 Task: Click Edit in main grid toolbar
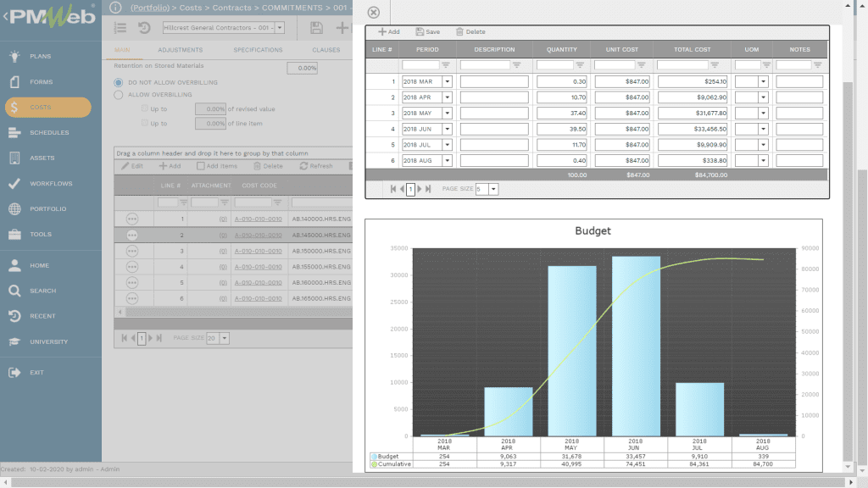(132, 166)
